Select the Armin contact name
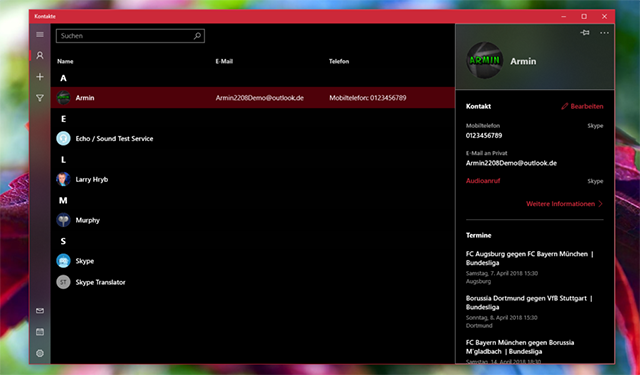Screen dimensions: 640x375 pos(85,98)
